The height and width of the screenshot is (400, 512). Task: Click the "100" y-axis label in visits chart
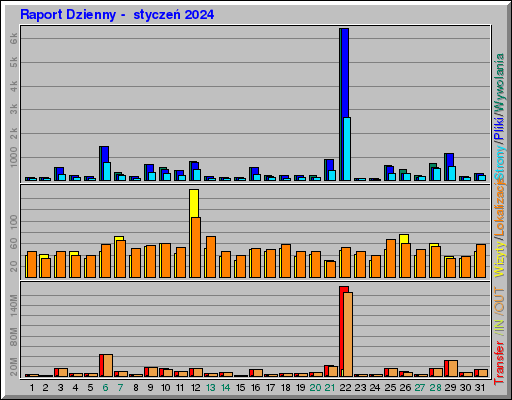[x=14, y=222]
